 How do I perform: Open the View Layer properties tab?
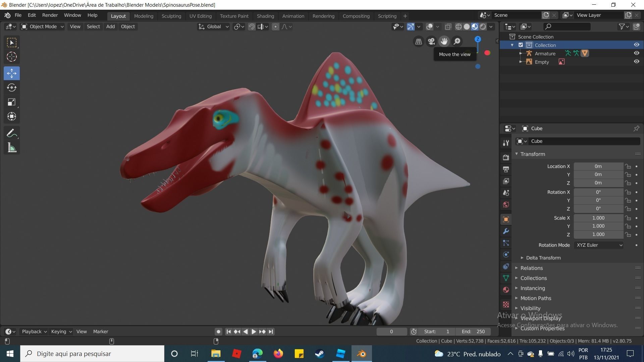point(506,181)
